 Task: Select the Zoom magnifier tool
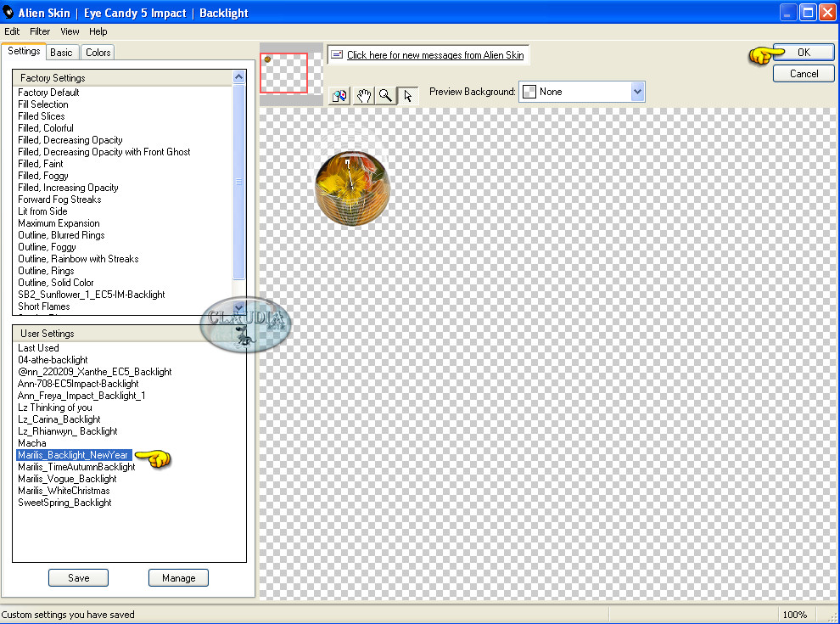[x=385, y=95]
